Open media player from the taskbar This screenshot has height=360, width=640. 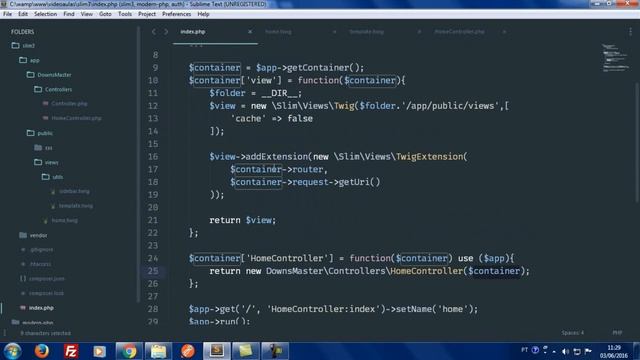pos(99,351)
